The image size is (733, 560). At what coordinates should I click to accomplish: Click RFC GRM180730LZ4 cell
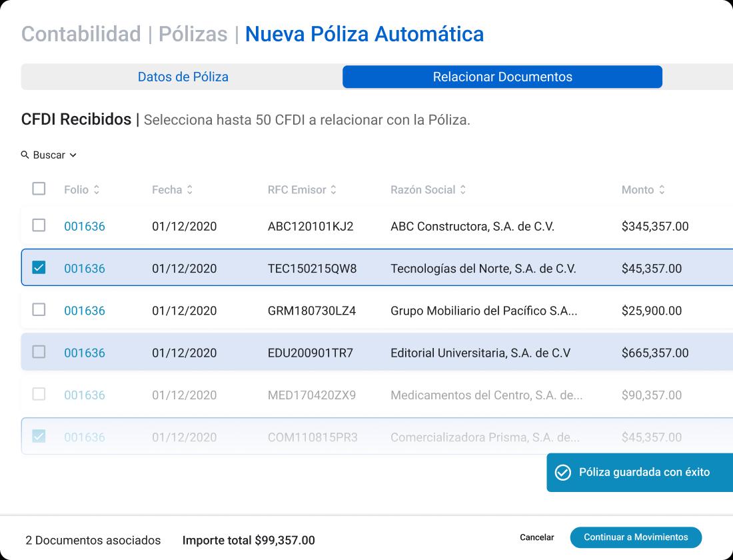point(312,311)
